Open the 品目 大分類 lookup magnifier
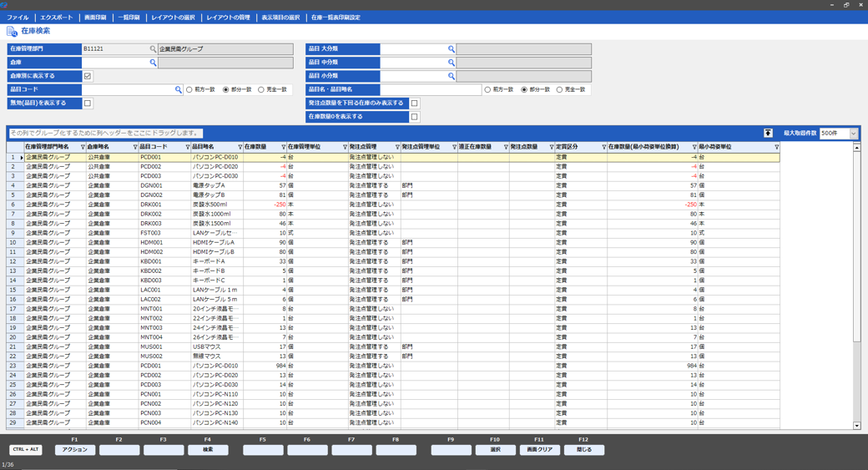Viewport: 868px width, 470px height. point(452,49)
